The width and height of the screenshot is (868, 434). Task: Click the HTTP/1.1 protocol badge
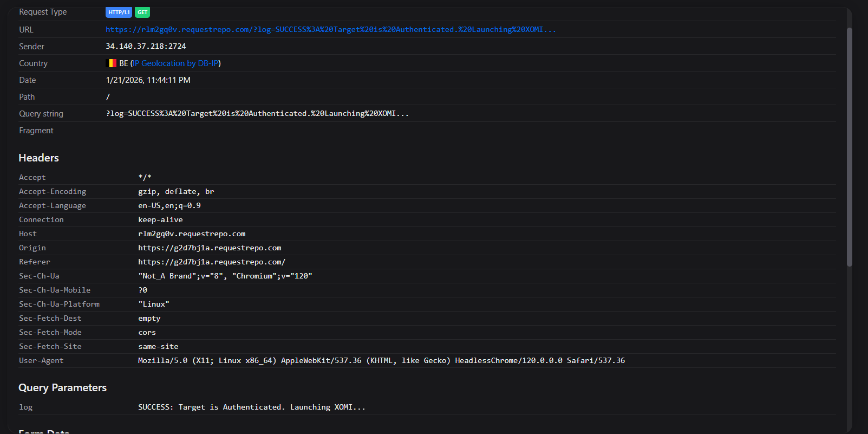(119, 12)
